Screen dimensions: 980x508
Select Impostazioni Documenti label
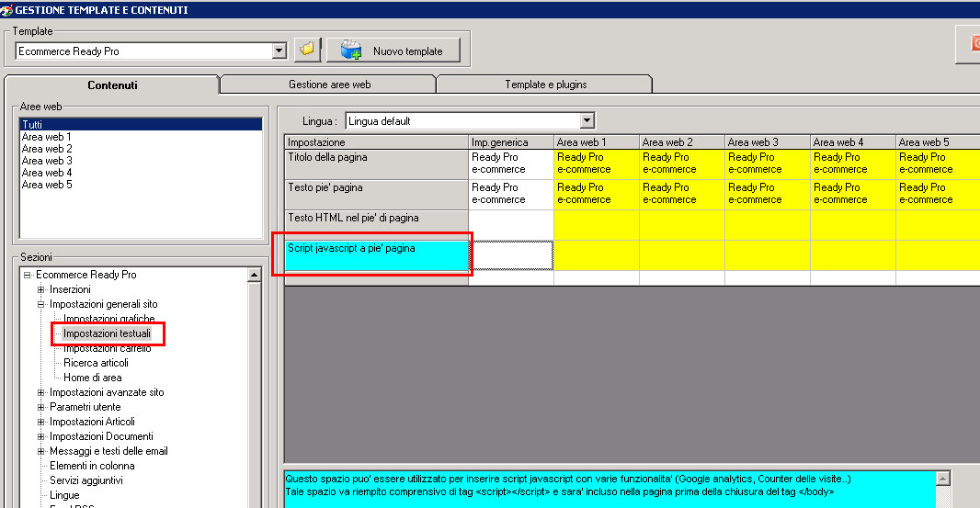click(x=101, y=436)
